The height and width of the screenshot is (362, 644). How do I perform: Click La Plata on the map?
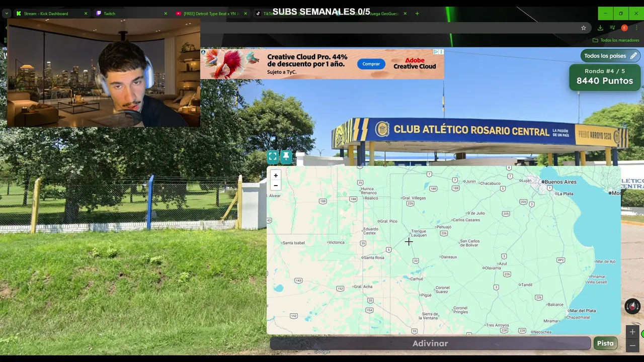(565, 194)
